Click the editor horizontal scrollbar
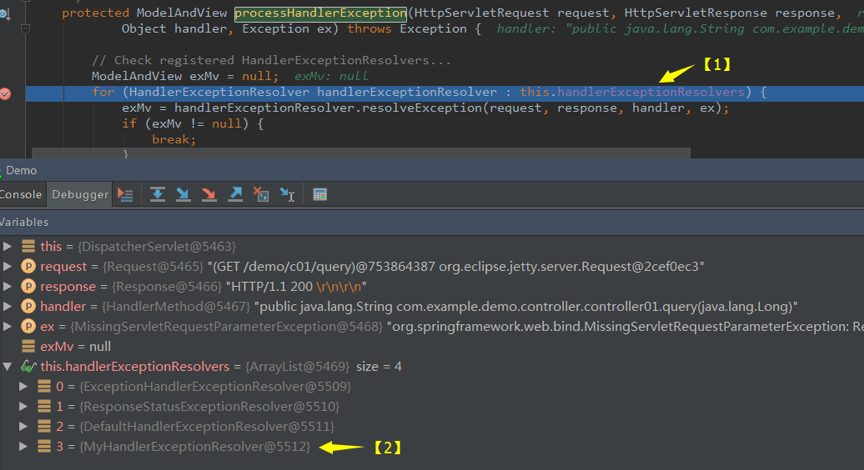This screenshot has height=470, width=864. (361, 153)
